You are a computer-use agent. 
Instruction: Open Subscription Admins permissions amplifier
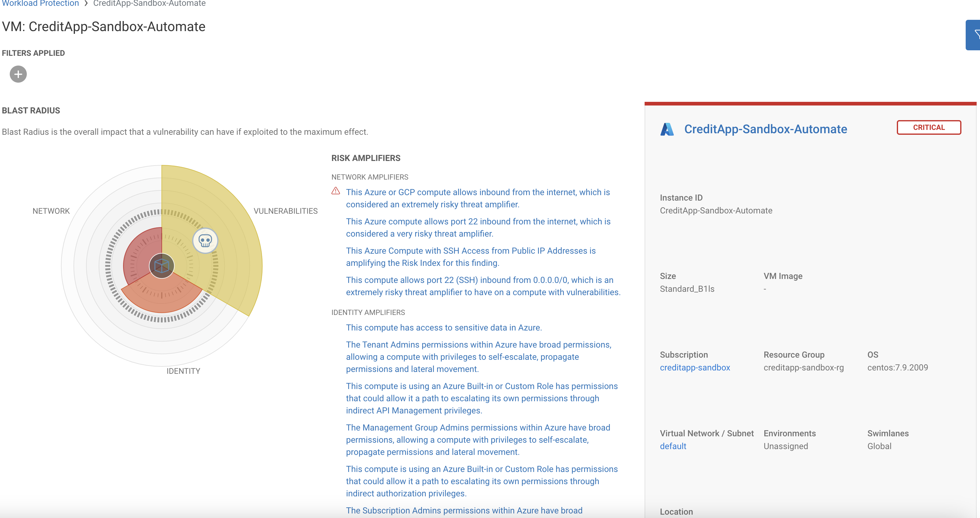click(x=464, y=511)
